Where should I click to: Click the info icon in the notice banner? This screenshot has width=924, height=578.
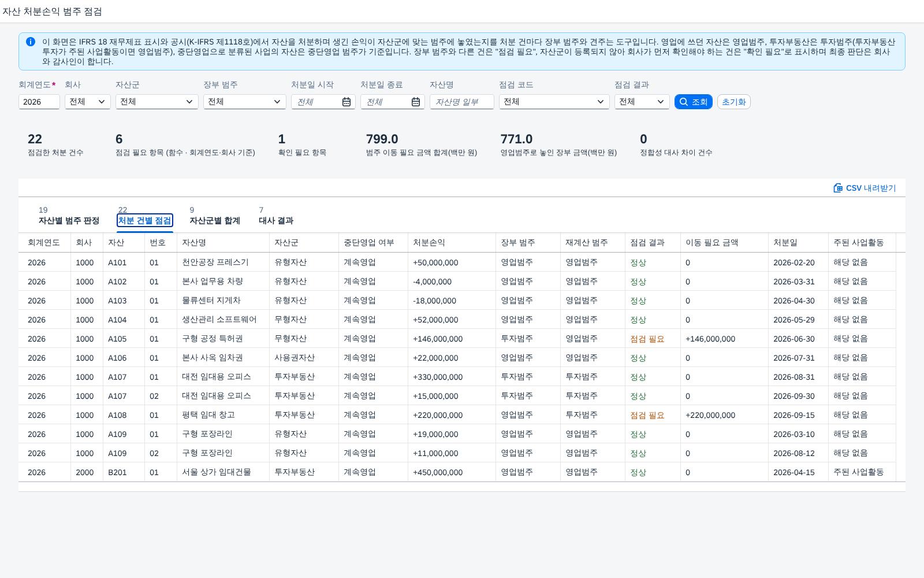[31, 42]
